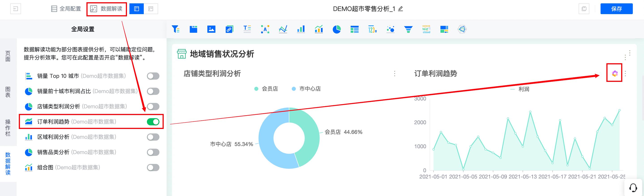644x196 pixels.
Task: Insert a text box component
Action: click(265, 29)
